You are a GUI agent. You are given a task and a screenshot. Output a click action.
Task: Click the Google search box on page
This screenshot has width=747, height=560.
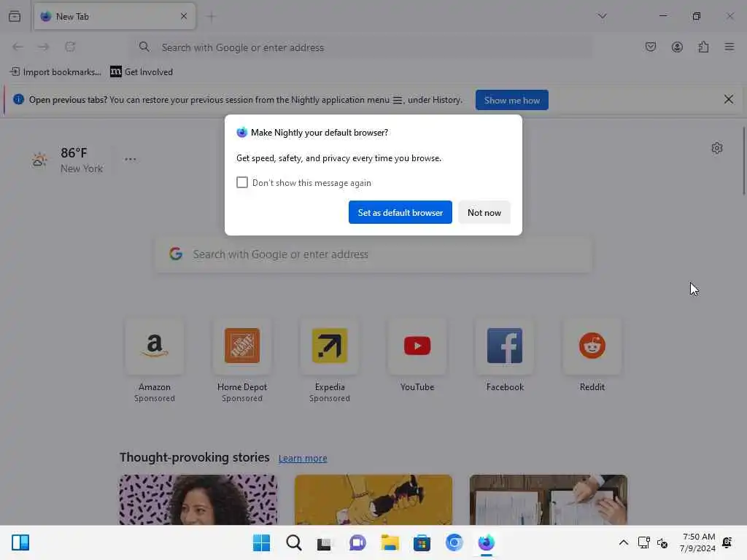point(373,254)
